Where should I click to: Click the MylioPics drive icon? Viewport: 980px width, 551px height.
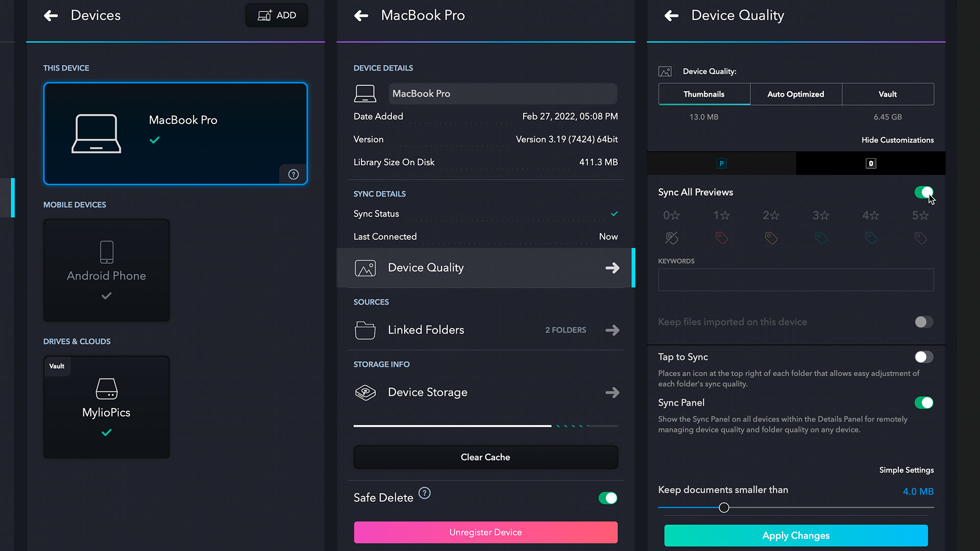pyautogui.click(x=107, y=389)
